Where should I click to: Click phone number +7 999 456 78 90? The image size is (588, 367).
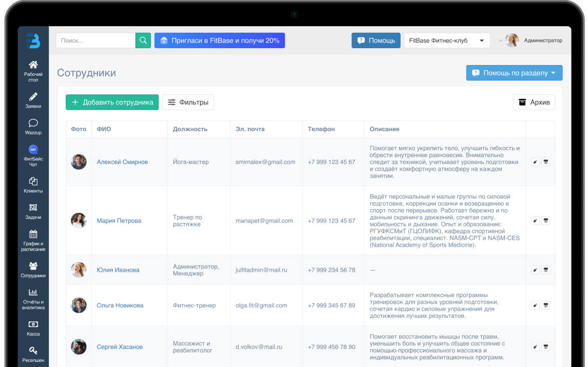tap(331, 347)
